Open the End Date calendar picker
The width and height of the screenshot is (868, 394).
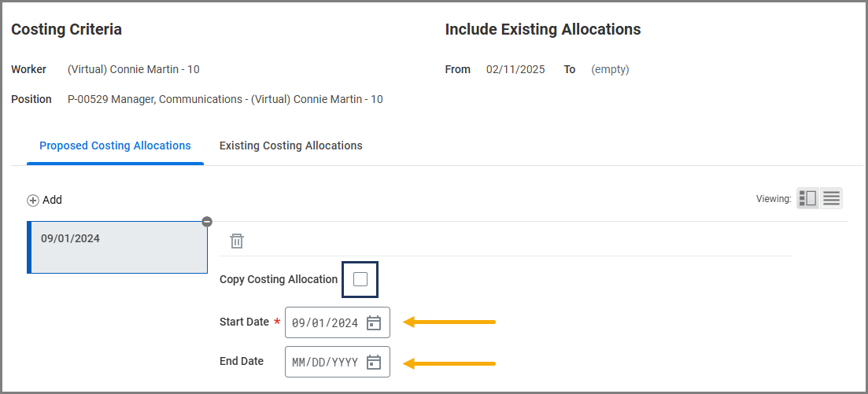pyautogui.click(x=374, y=362)
